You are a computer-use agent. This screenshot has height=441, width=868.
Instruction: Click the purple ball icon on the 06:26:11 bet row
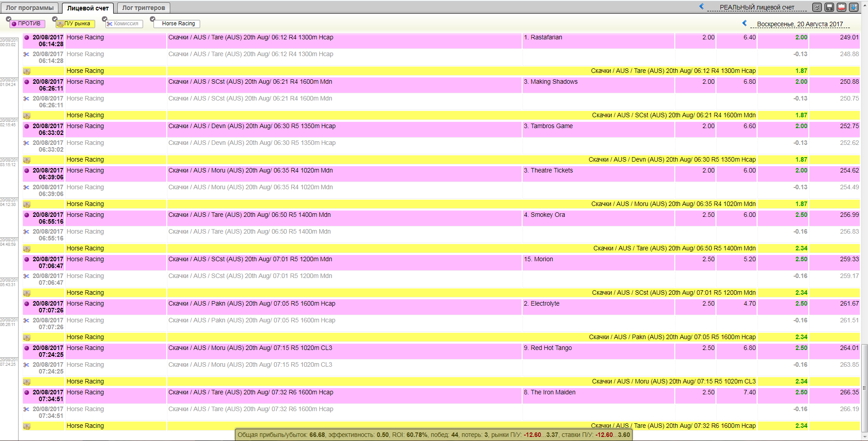click(x=27, y=82)
